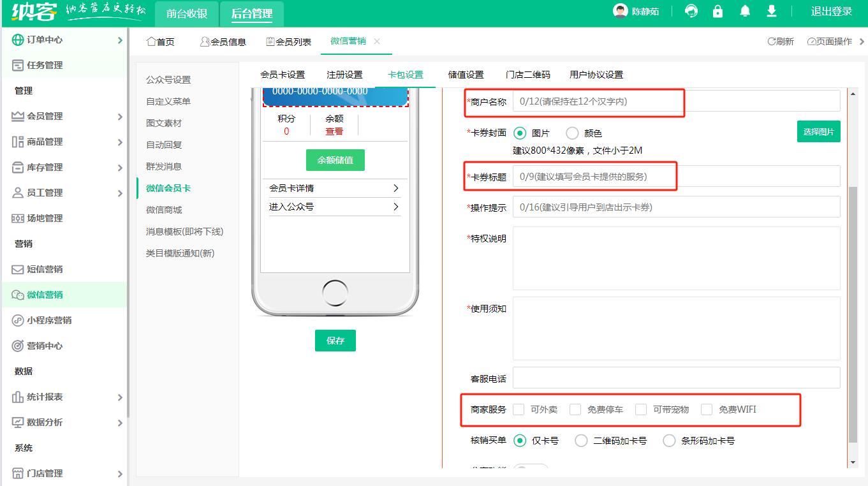Image resolution: width=868 pixels, height=486 pixels.
Task: Select the 颜色 radio option
Action: [x=572, y=133]
